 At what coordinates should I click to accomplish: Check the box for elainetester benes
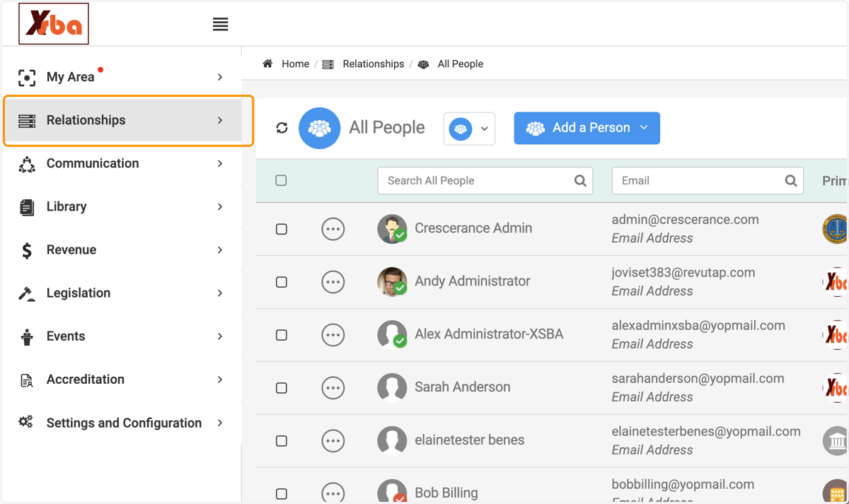coord(282,441)
